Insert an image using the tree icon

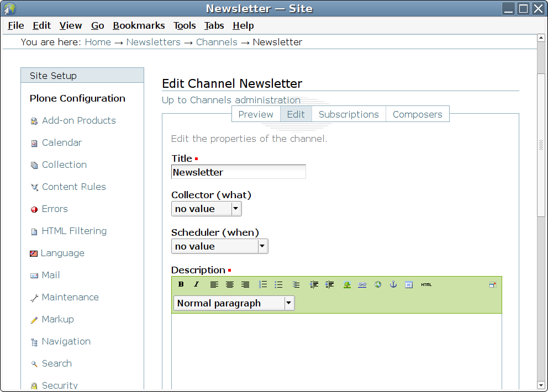click(x=347, y=284)
